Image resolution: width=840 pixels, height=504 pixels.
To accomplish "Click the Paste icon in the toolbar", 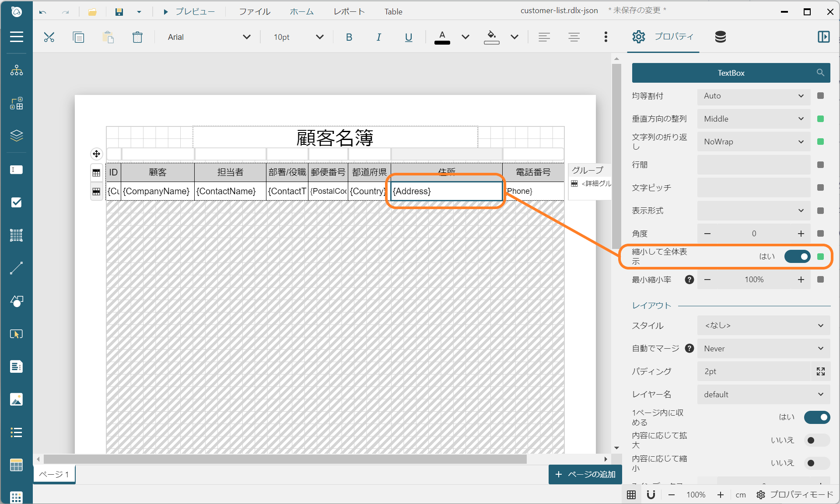I will [x=108, y=37].
